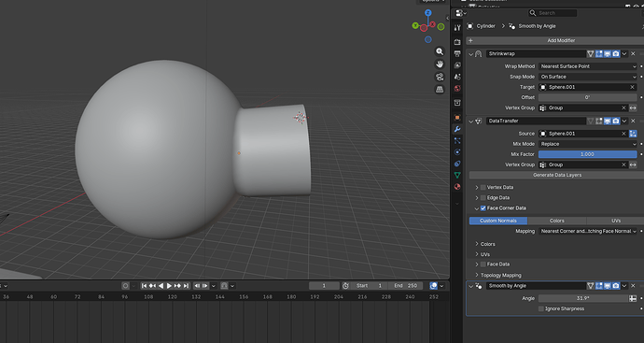Toggle Shrinkwrap render camera visibility
The height and width of the screenshot is (343, 644).
click(x=616, y=54)
